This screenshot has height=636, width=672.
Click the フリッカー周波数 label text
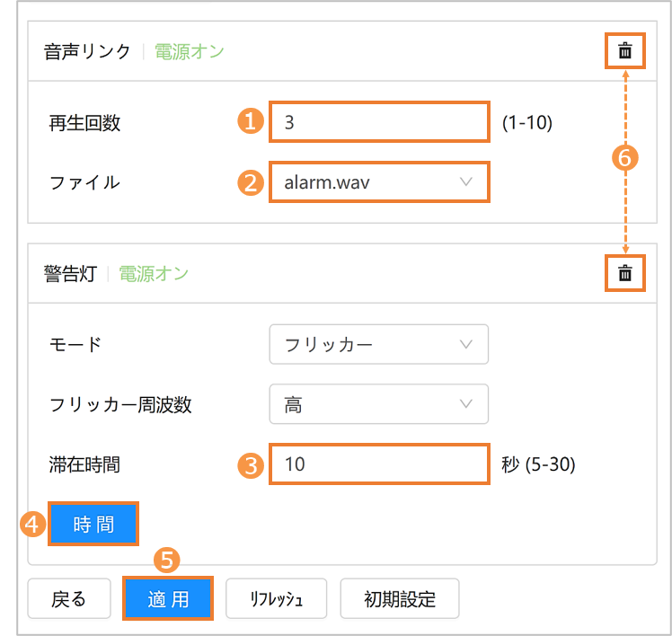click(120, 404)
